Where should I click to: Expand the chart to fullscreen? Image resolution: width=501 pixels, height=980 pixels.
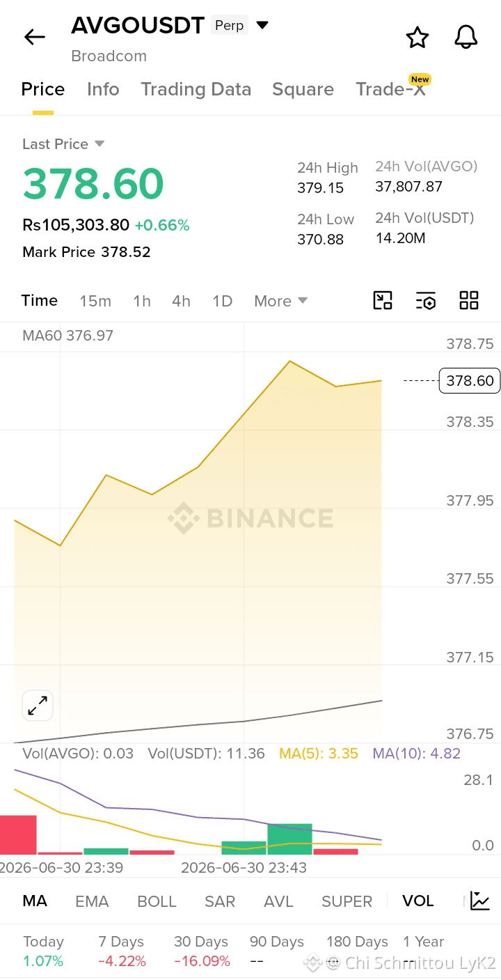click(x=38, y=706)
